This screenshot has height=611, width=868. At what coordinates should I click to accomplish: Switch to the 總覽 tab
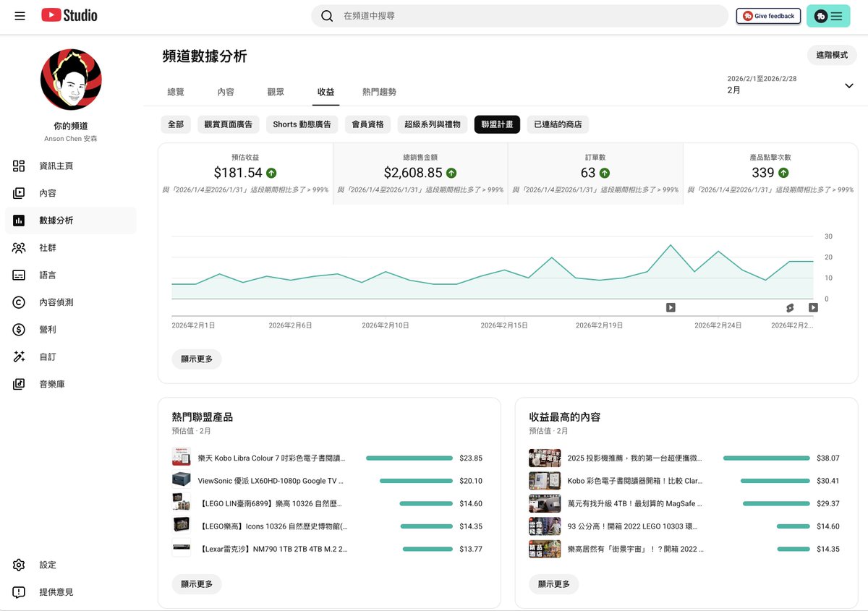coord(176,93)
